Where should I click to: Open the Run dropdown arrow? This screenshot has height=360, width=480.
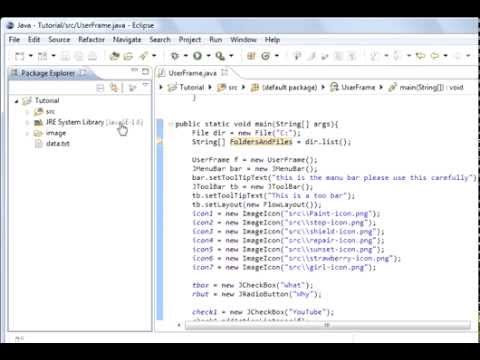point(208,56)
